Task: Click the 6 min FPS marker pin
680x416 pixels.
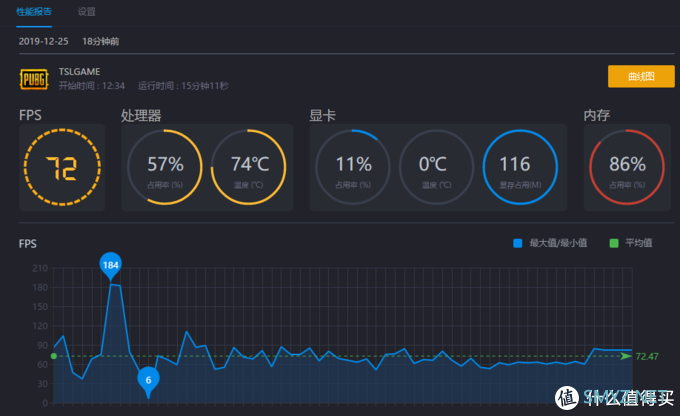Action: click(x=148, y=380)
